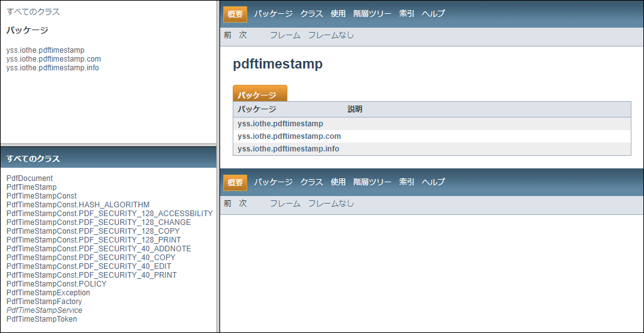Open PdfTimeStampException class
This screenshot has width=644, height=333.
point(48,293)
